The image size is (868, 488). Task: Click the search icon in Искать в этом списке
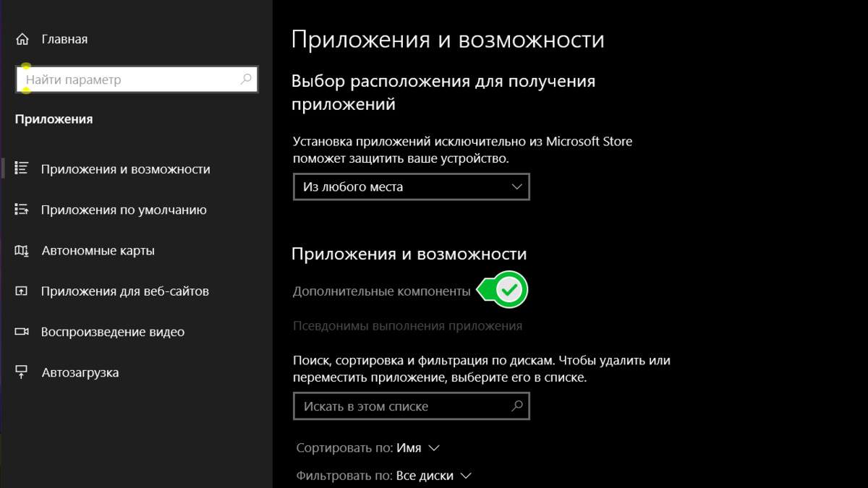tap(516, 406)
